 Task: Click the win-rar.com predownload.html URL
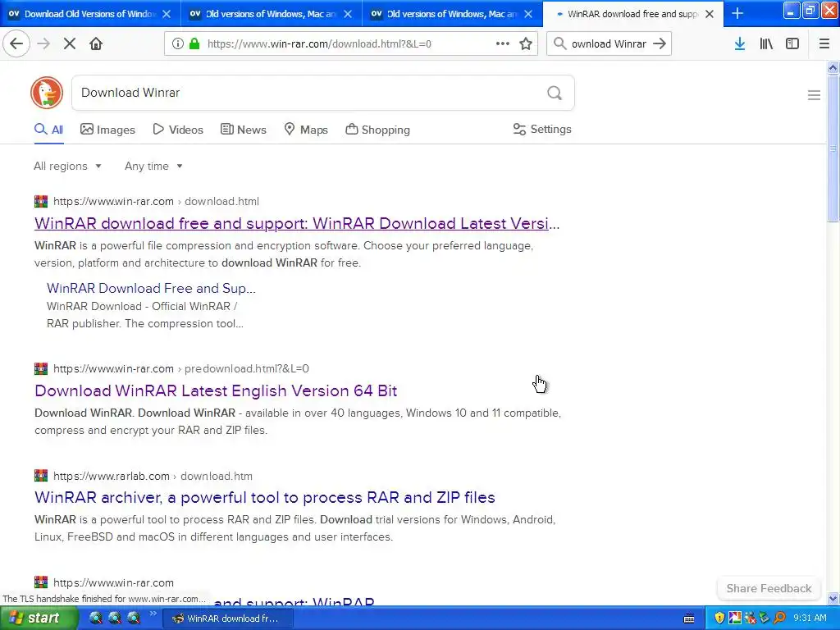[181, 368]
